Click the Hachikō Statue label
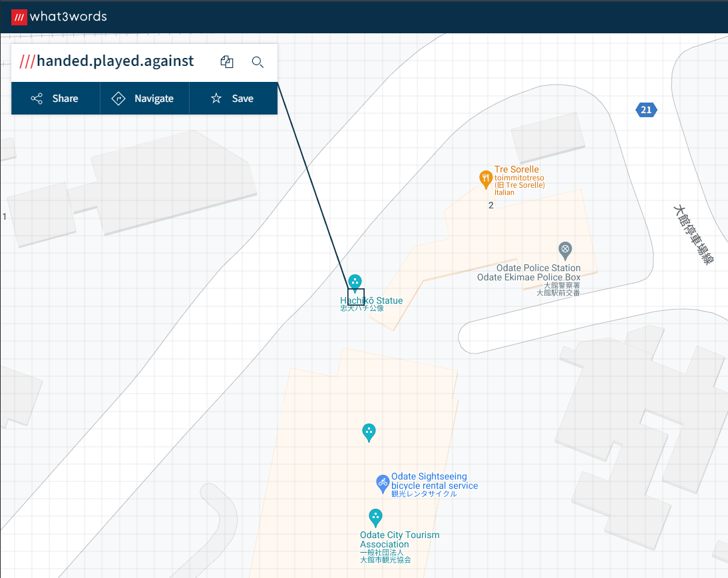The height and width of the screenshot is (578, 728). click(x=371, y=300)
